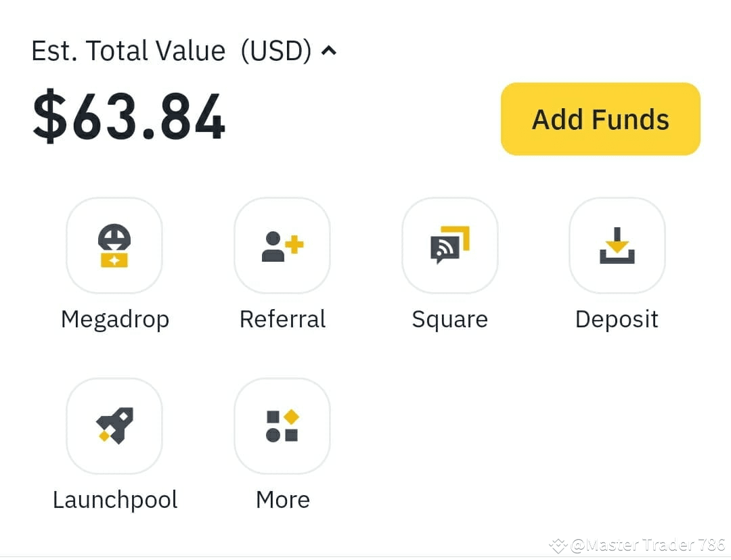Open the (USD) currency selector

[276, 51]
